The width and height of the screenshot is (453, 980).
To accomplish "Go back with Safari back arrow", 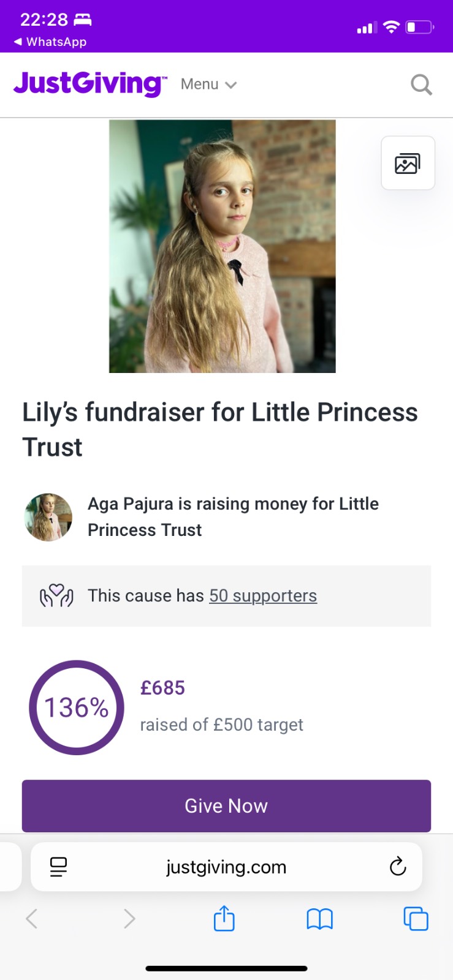I will (32, 918).
